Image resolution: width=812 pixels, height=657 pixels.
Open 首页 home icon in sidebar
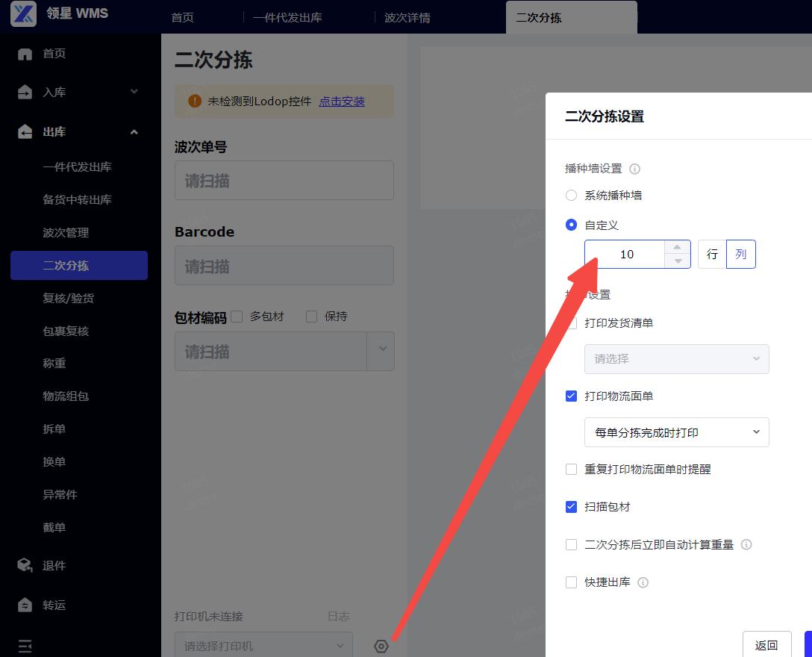pyautogui.click(x=25, y=54)
